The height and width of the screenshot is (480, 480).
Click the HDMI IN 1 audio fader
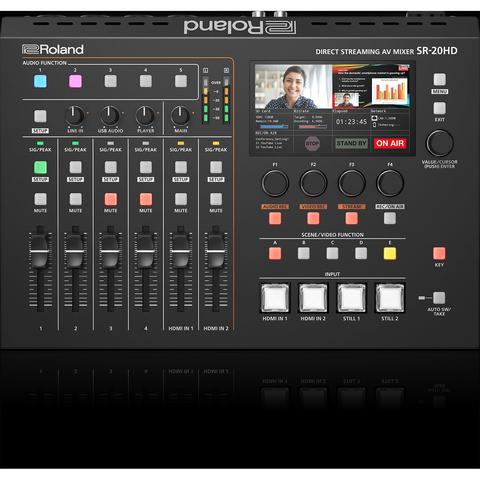[181, 251]
